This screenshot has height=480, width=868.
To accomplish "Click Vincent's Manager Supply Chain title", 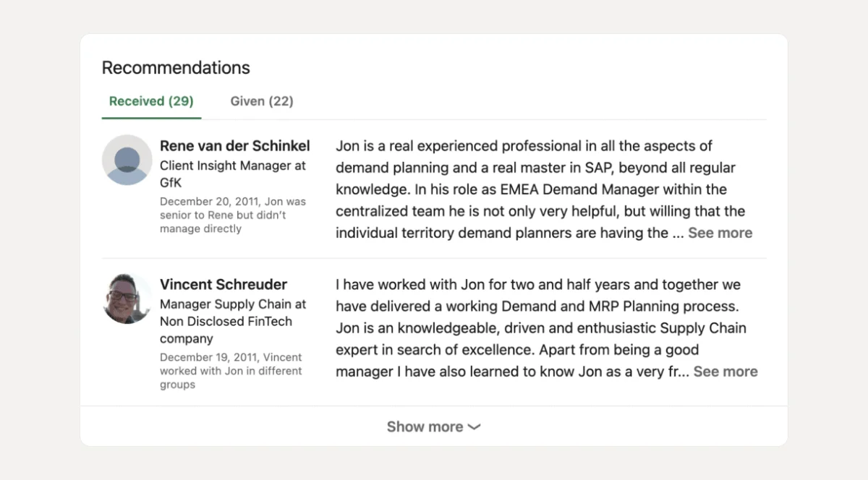I will coord(232,304).
